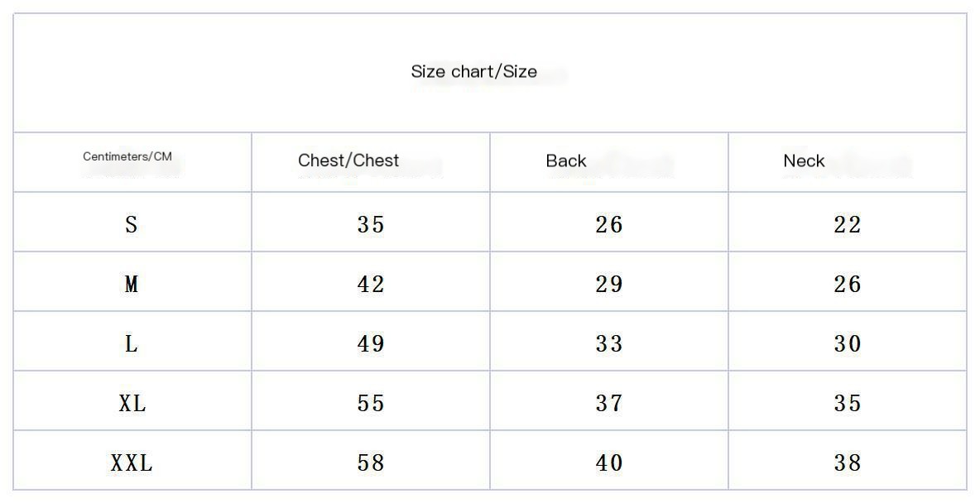Click chest value 35 for size S

[371, 224]
